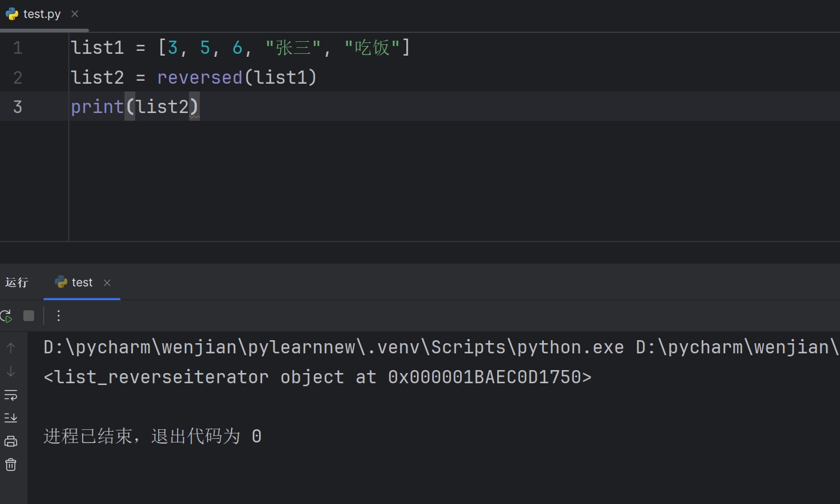Click the list_reverseiterator output line
The width and height of the screenshot is (840, 504).
tap(318, 377)
